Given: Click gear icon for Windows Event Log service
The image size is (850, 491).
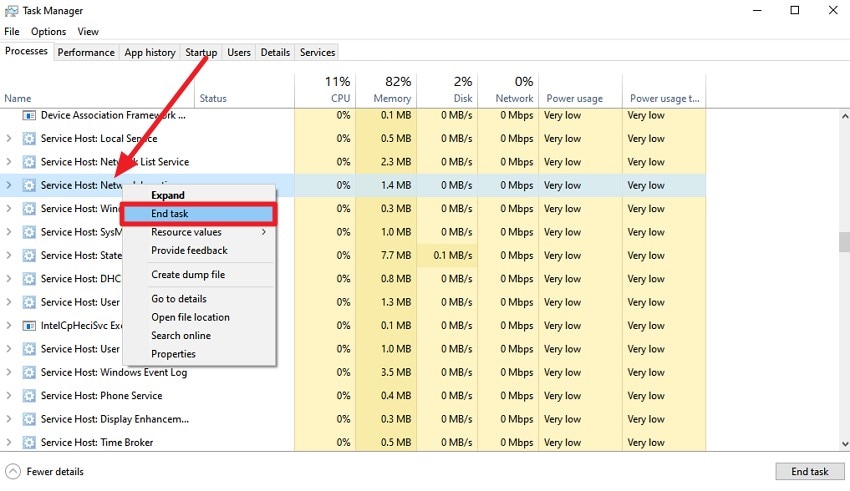Looking at the screenshot, I should 29,372.
